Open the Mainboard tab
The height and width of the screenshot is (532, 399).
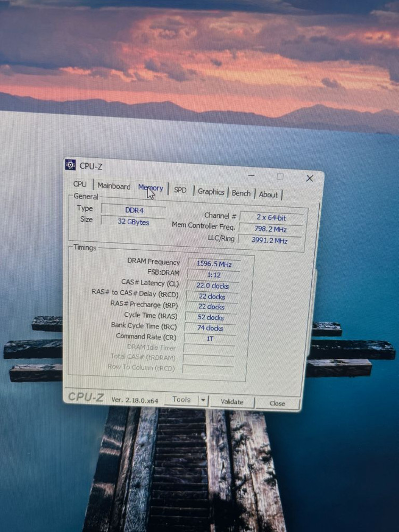click(x=114, y=186)
